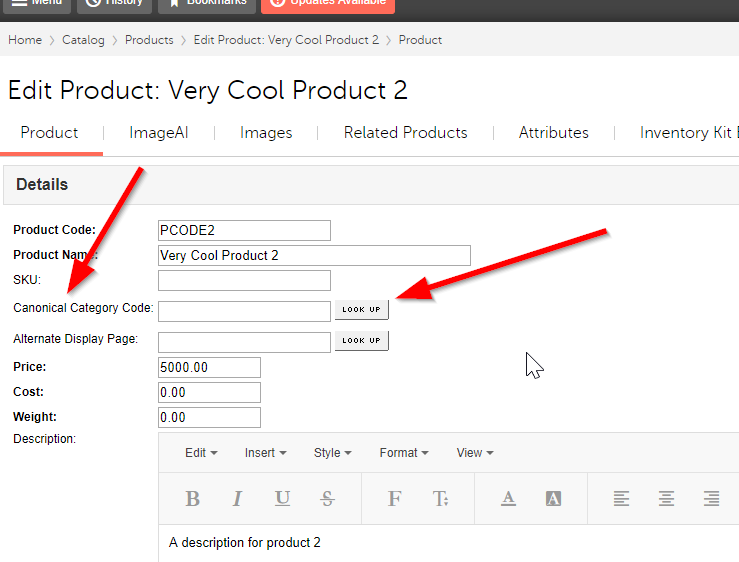739x562 pixels.
Task: Open the Format dropdown menu
Action: tap(404, 453)
